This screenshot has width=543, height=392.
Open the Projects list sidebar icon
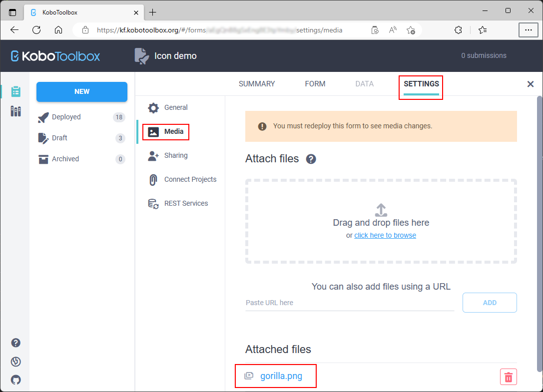[15, 91]
